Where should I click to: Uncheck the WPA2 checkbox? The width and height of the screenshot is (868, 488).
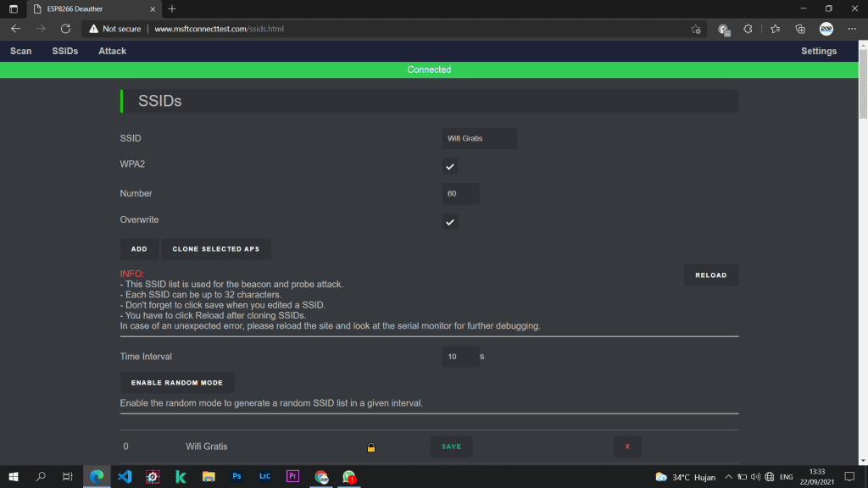pos(450,167)
